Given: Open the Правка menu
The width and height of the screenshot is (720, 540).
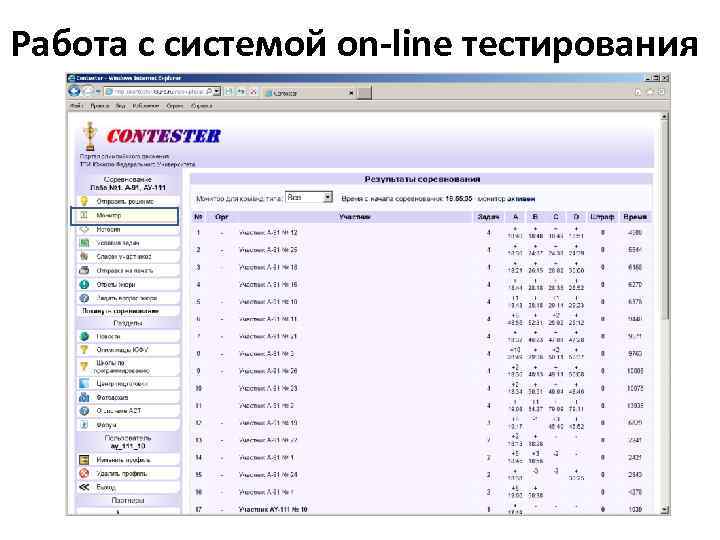Looking at the screenshot, I should click(x=100, y=106).
